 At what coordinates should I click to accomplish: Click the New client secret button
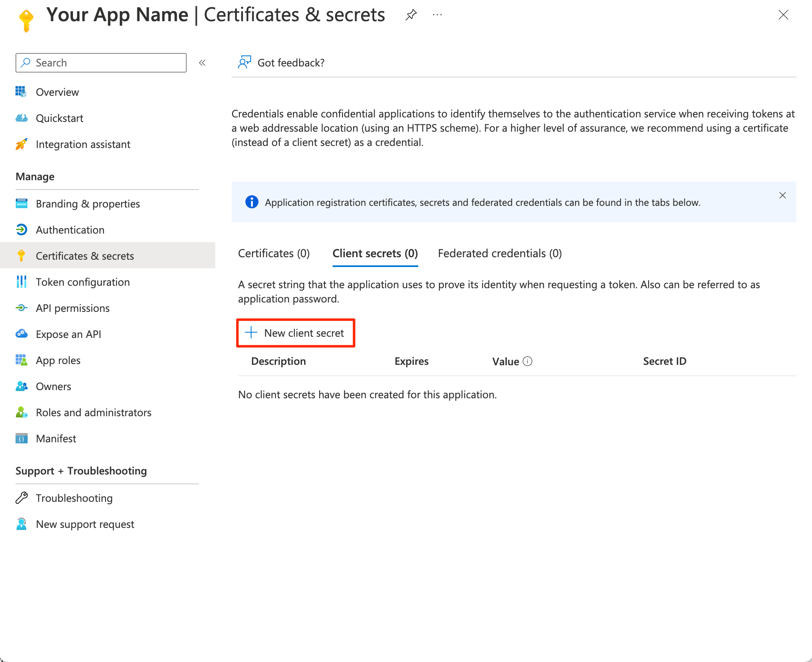pos(296,333)
